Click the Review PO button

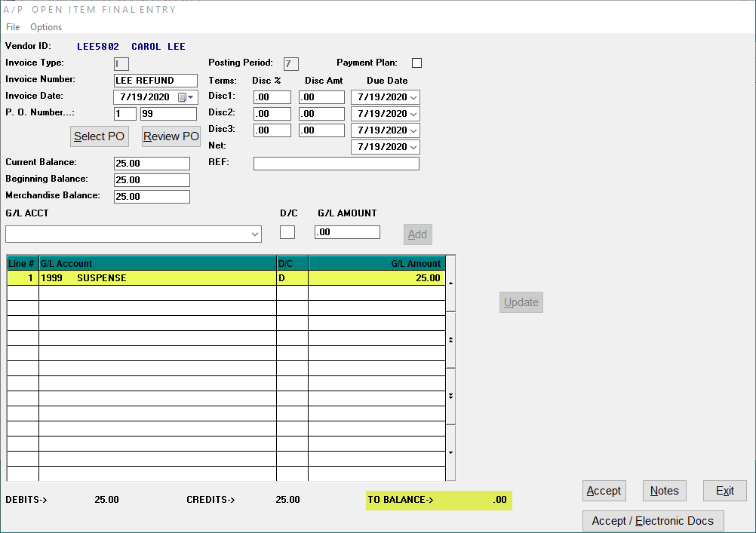click(171, 136)
